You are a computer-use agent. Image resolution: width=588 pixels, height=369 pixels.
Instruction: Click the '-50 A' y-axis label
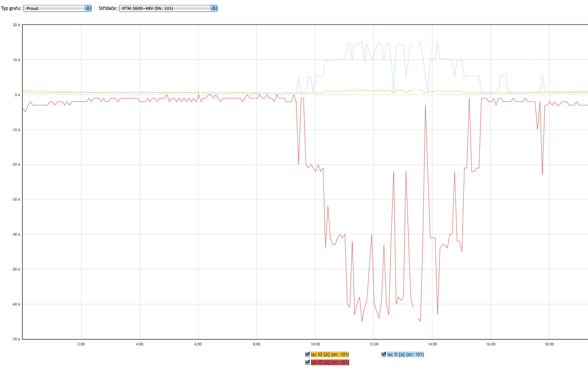pyautogui.click(x=16, y=269)
